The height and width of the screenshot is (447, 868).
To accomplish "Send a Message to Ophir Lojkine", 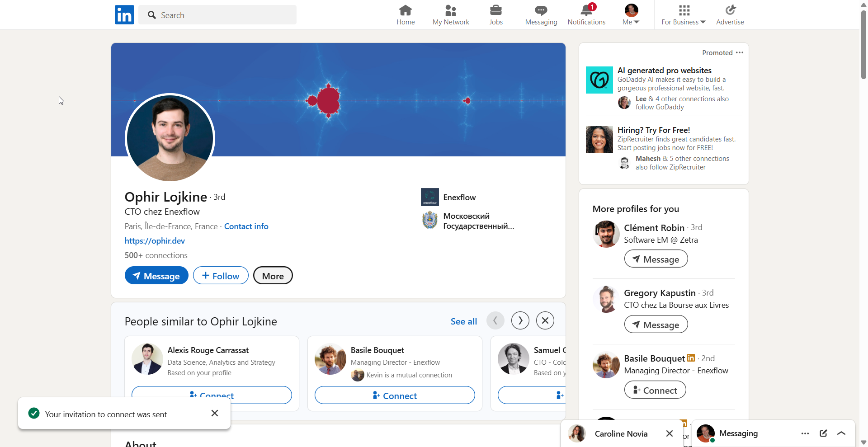I will tap(156, 276).
